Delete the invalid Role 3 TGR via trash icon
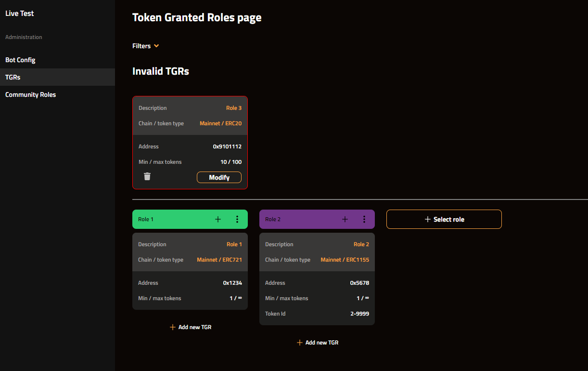588x371 pixels. pos(147,177)
